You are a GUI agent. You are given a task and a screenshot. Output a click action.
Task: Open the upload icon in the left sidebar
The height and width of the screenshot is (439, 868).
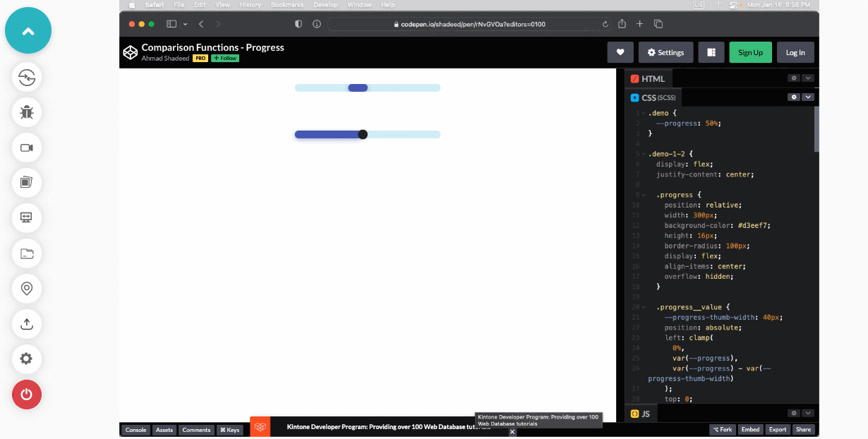click(26, 324)
